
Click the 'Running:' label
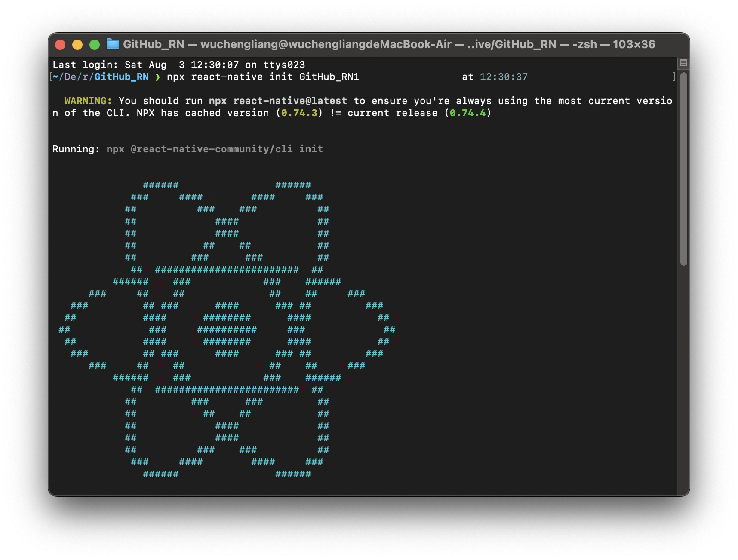tap(76, 149)
